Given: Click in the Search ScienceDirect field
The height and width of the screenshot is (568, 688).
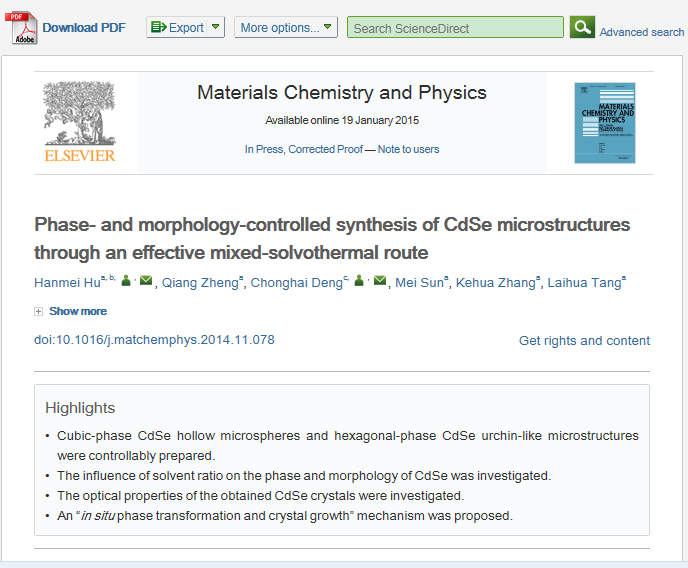Looking at the screenshot, I should click(455, 28).
